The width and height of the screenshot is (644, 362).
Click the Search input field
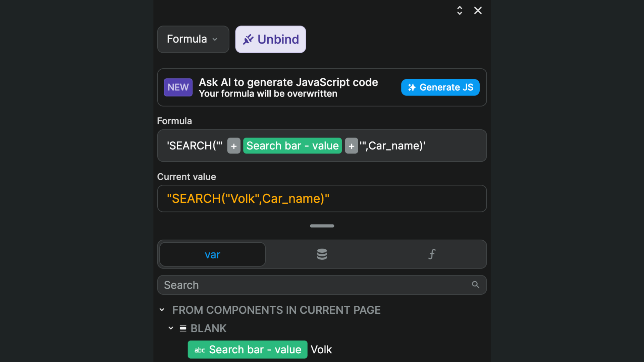click(x=322, y=285)
